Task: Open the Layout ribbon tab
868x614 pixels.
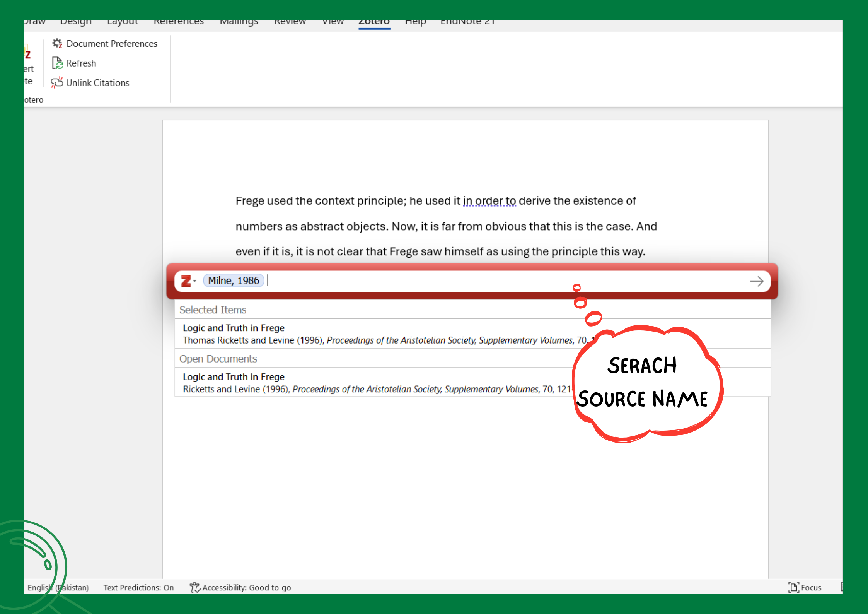Action: pyautogui.click(x=123, y=21)
